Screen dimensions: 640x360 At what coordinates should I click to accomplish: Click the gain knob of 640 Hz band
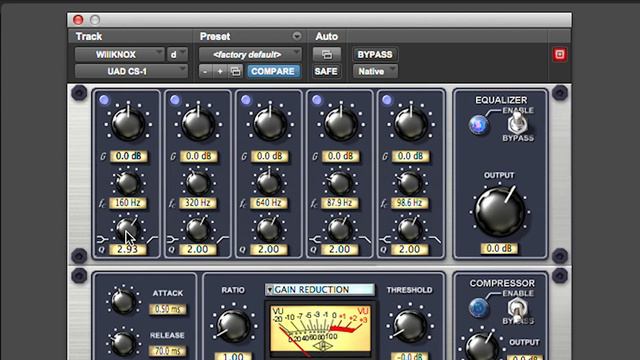(269, 123)
